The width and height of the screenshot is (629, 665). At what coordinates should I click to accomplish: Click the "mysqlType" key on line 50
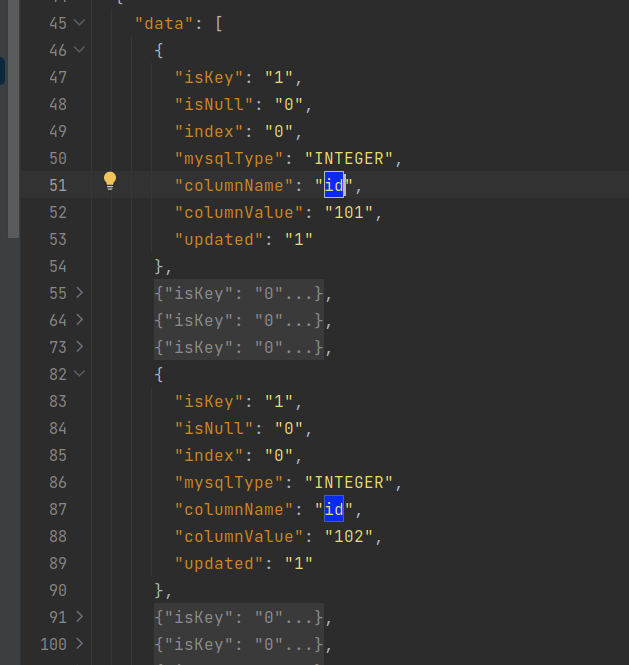(x=229, y=159)
